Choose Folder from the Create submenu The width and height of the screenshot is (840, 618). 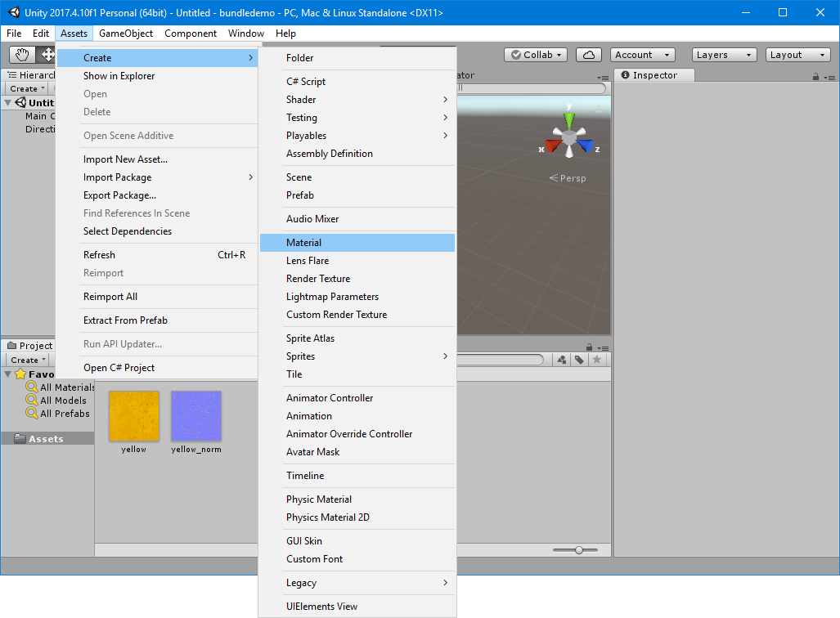[357, 58]
